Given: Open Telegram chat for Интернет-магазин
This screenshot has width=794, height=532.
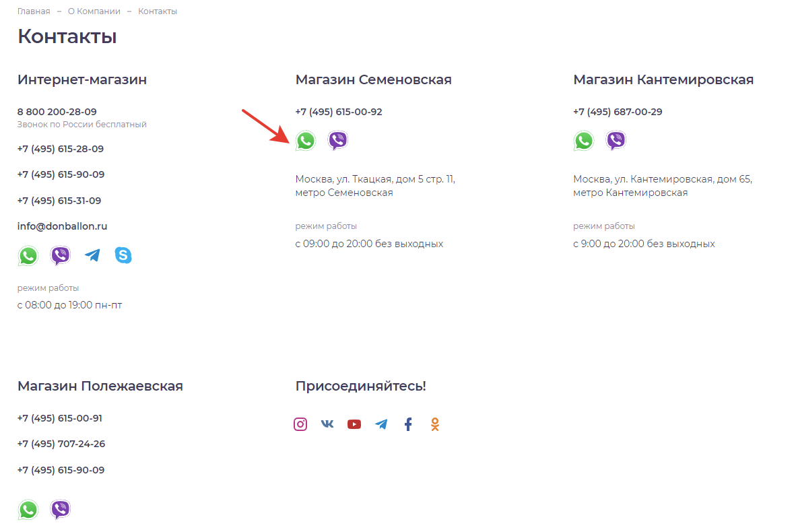Looking at the screenshot, I should pos(92,256).
